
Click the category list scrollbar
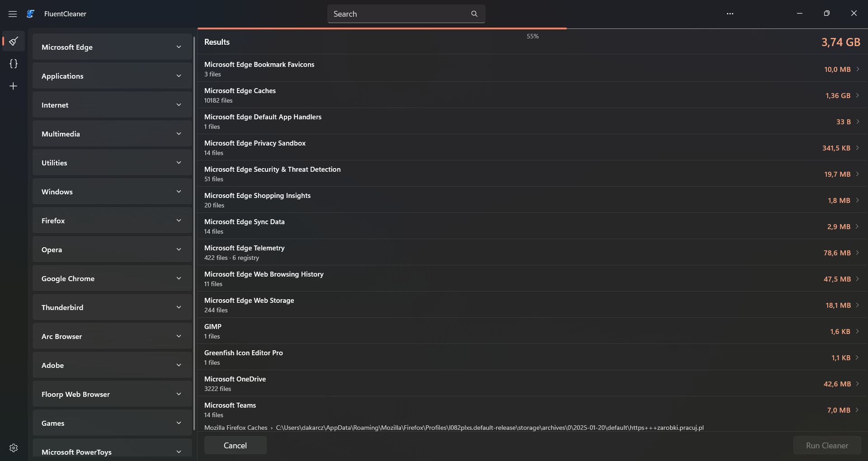pos(194,233)
